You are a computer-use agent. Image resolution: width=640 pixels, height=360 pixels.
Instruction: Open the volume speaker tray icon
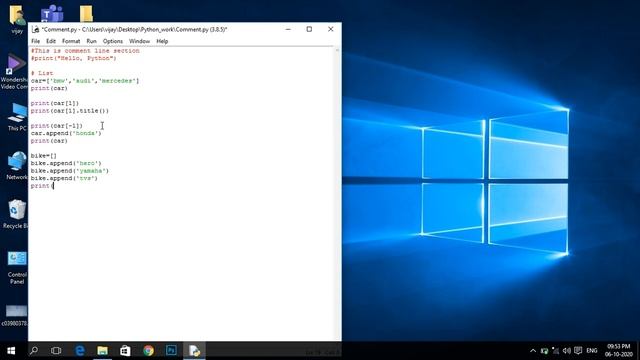click(x=567, y=351)
